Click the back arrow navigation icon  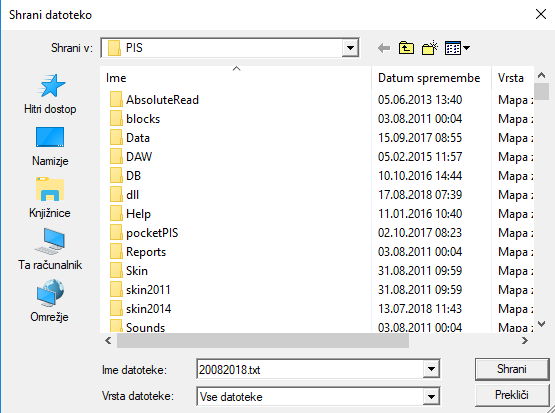coord(384,48)
